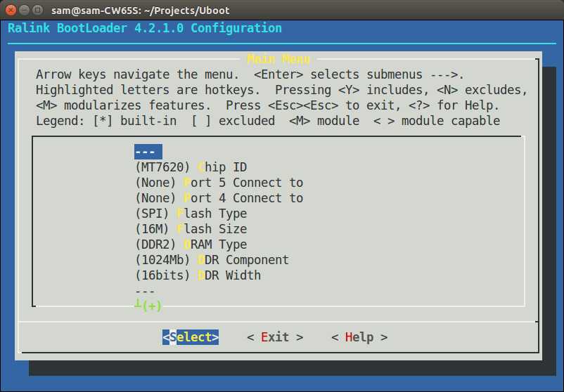The height and width of the screenshot is (392, 564).
Task: Click the highlighted --- separator row
Action: 148,152
